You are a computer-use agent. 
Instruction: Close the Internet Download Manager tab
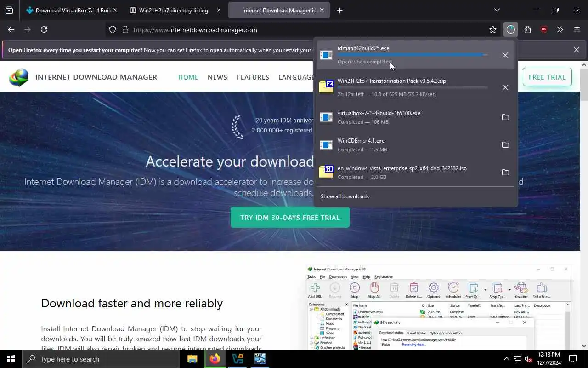tap(322, 10)
